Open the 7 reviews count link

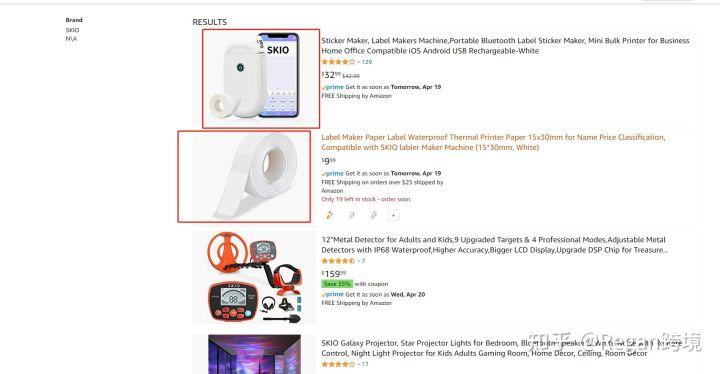[363, 261]
